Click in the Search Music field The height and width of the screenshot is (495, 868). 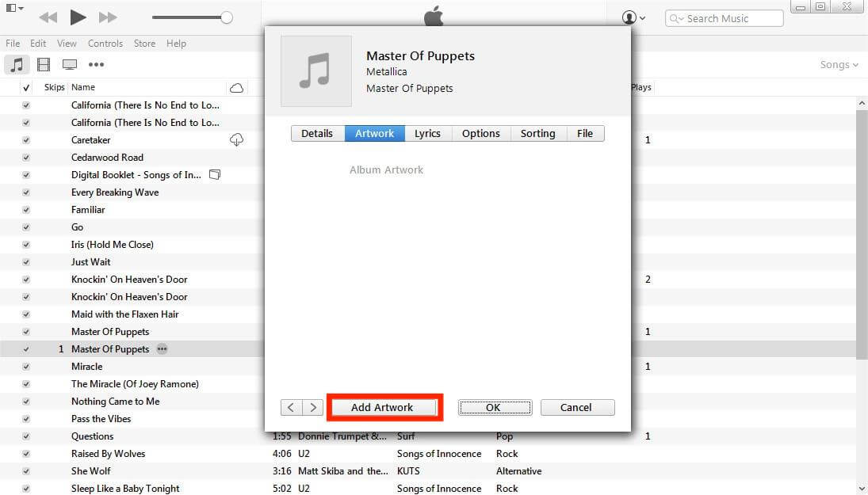724,18
